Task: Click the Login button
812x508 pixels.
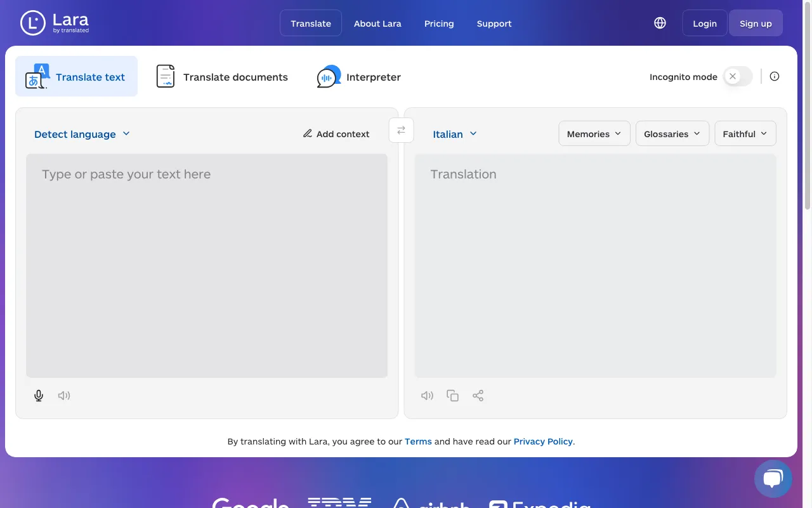Action: (705, 23)
